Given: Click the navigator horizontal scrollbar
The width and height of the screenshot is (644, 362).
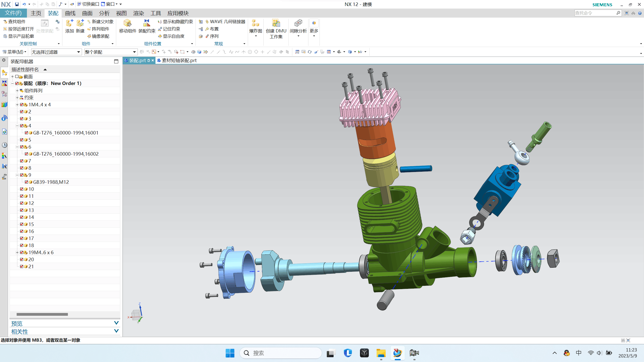Looking at the screenshot, I should (x=42, y=314).
